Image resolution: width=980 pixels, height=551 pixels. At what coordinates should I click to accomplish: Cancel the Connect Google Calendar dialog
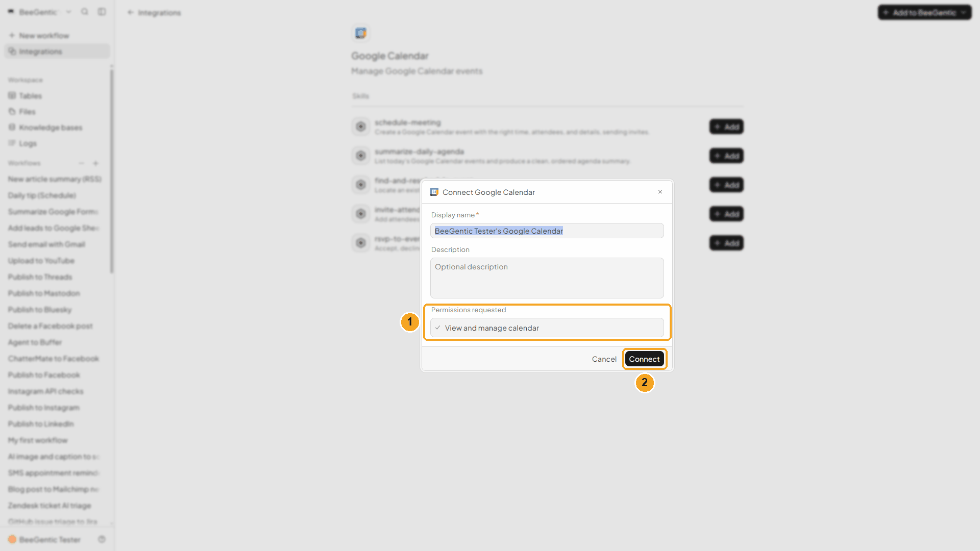[604, 359]
